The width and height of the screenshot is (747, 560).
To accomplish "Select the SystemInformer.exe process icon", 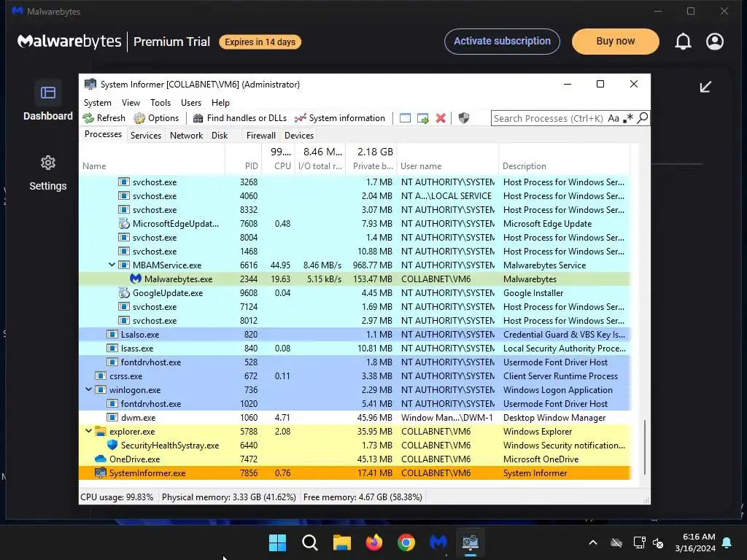I will pos(101,472).
